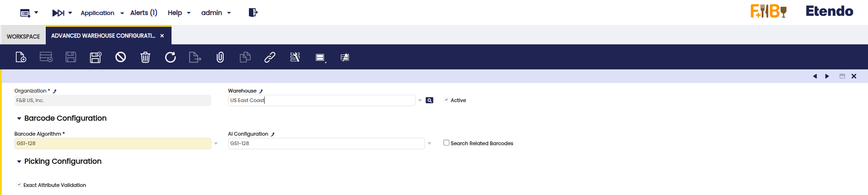Open the Application menu
Screen dimensions: 868x195
pyautogui.click(x=102, y=13)
